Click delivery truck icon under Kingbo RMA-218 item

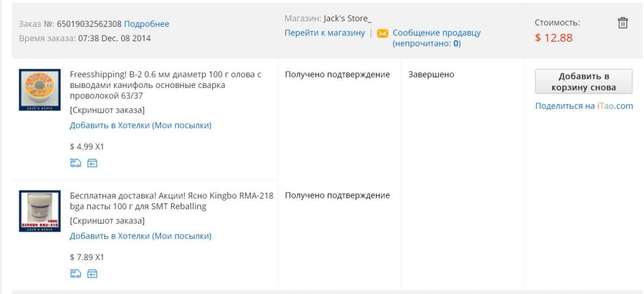(x=75, y=274)
